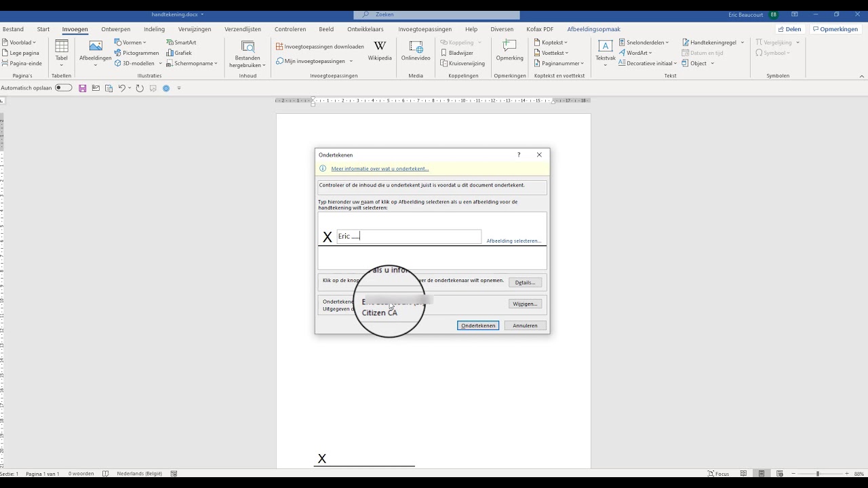
Task: Insert a Tabel from the ribbon
Action: 61,53
